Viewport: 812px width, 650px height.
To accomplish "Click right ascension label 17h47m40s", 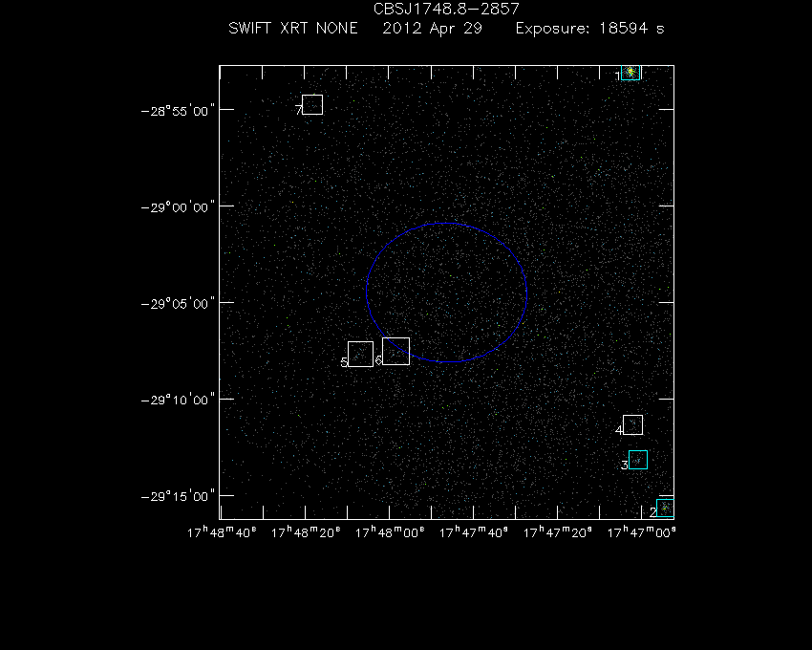I will click(x=473, y=532).
